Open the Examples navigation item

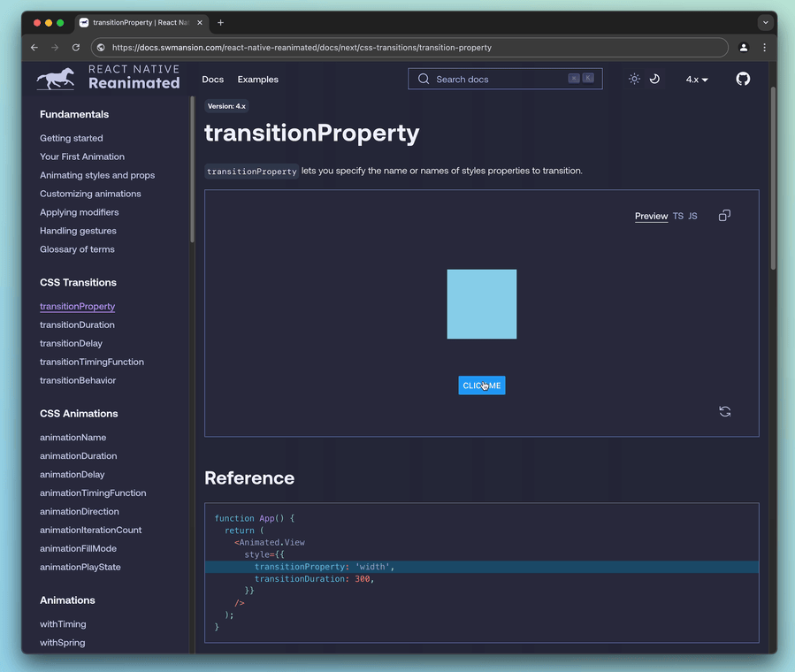[257, 80]
